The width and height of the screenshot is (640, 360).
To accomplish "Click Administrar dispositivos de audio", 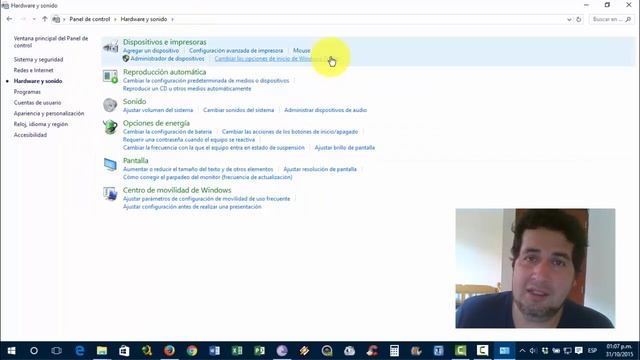I will pos(326,110).
